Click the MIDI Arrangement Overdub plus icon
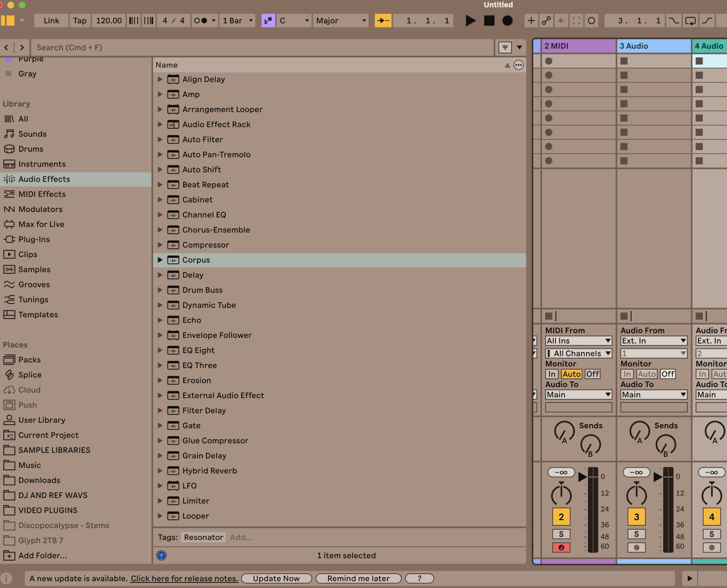This screenshot has width=727, height=588. [x=531, y=21]
